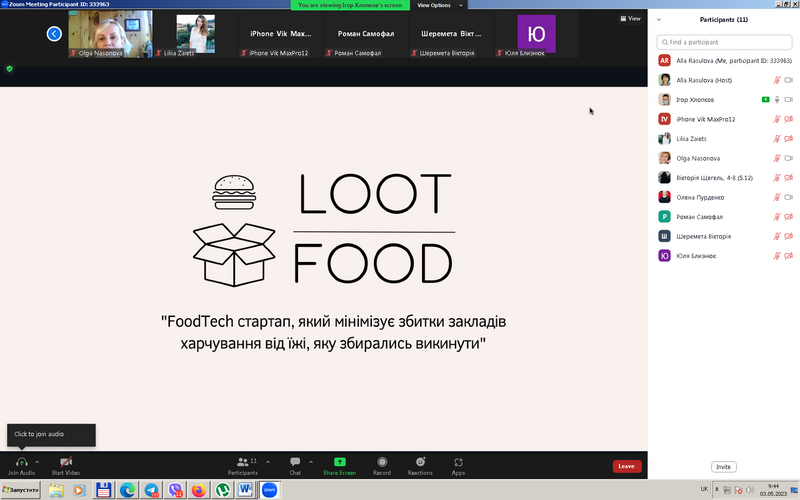The image size is (800, 500).
Task: Click the Find a participant search field
Action: click(724, 42)
